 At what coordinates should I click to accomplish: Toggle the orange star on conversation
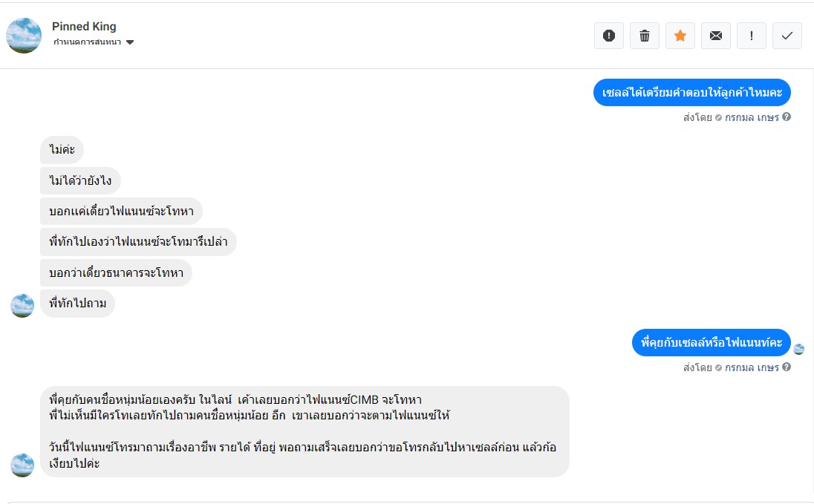(x=680, y=36)
